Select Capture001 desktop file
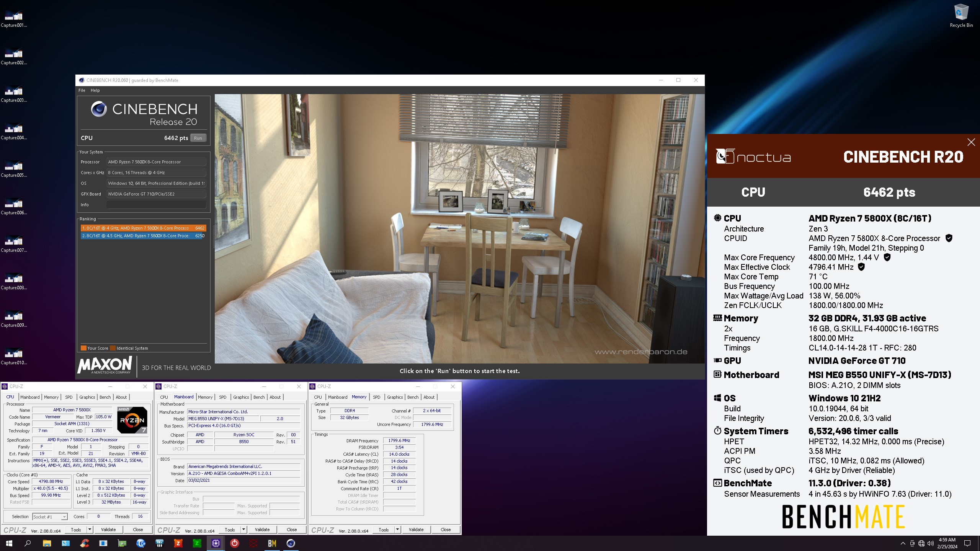This screenshot has height=551, width=980. 14,19
